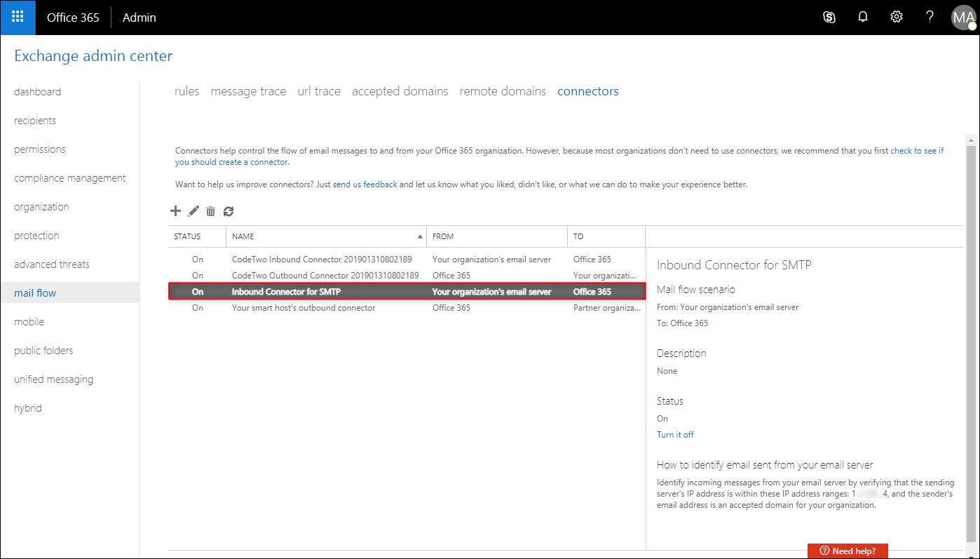Open Skype from the top bar

click(x=829, y=18)
